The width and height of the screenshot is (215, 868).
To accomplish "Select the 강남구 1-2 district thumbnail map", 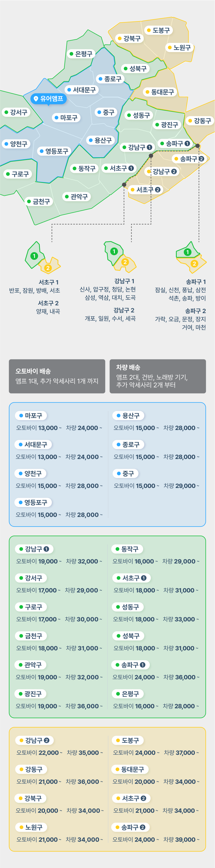I will pyautogui.click(x=120, y=257).
